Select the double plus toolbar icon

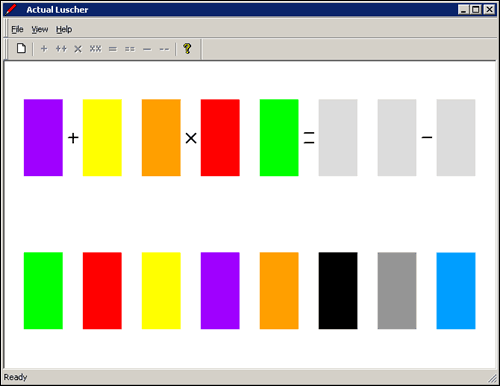click(x=61, y=49)
